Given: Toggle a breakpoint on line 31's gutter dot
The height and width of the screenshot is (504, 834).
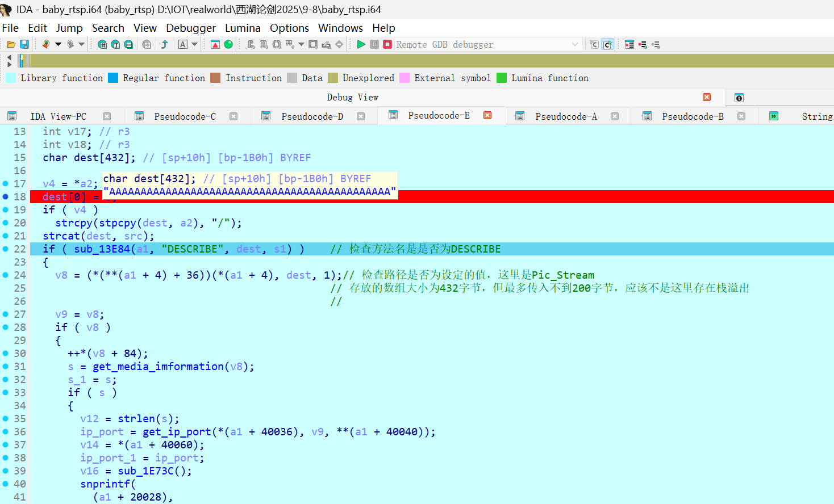Looking at the screenshot, I should [x=6, y=367].
